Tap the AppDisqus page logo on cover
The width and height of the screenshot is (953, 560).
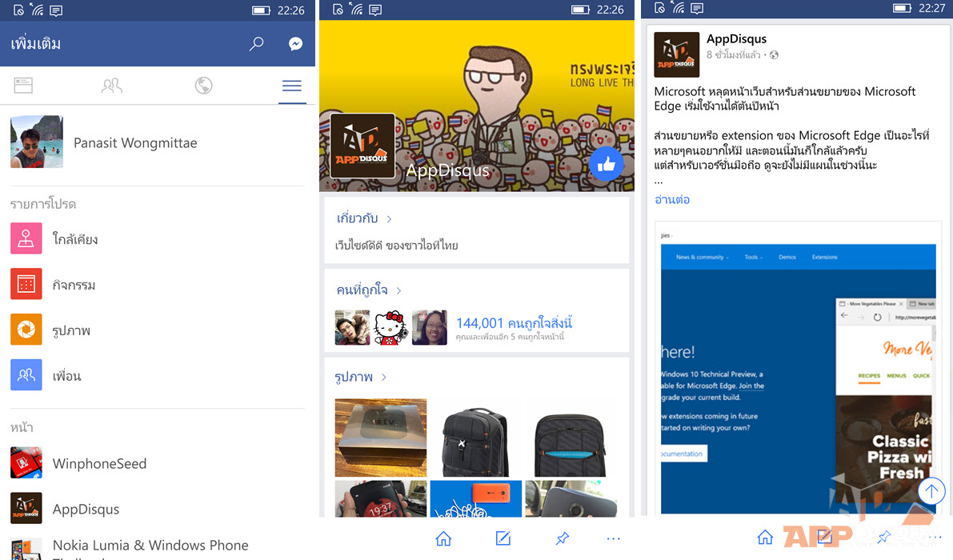(x=362, y=146)
